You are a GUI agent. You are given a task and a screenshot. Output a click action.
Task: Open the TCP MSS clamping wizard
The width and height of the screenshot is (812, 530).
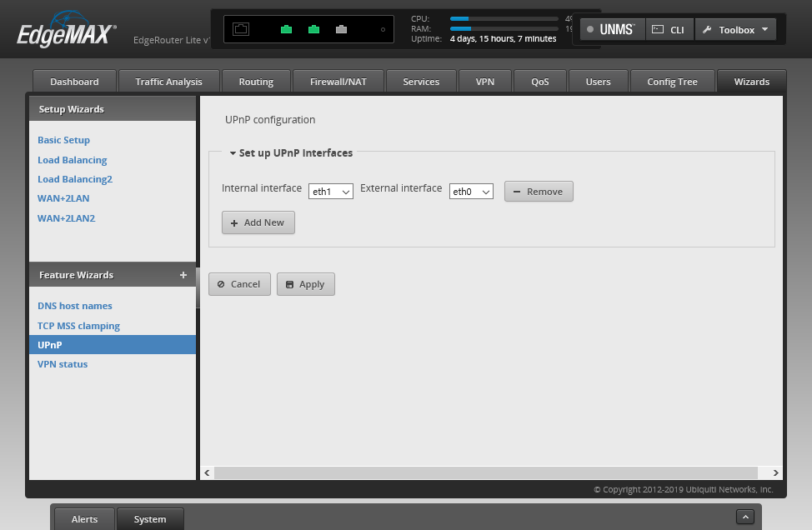tap(78, 326)
